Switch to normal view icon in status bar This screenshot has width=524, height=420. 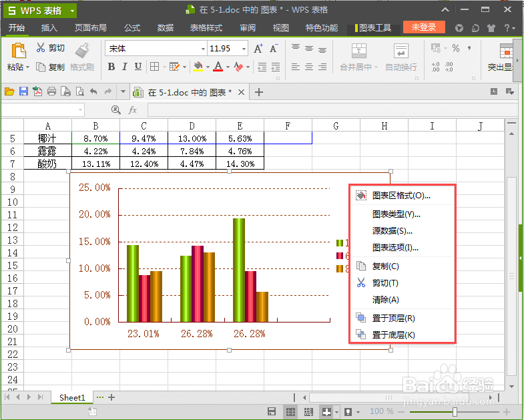click(x=290, y=411)
